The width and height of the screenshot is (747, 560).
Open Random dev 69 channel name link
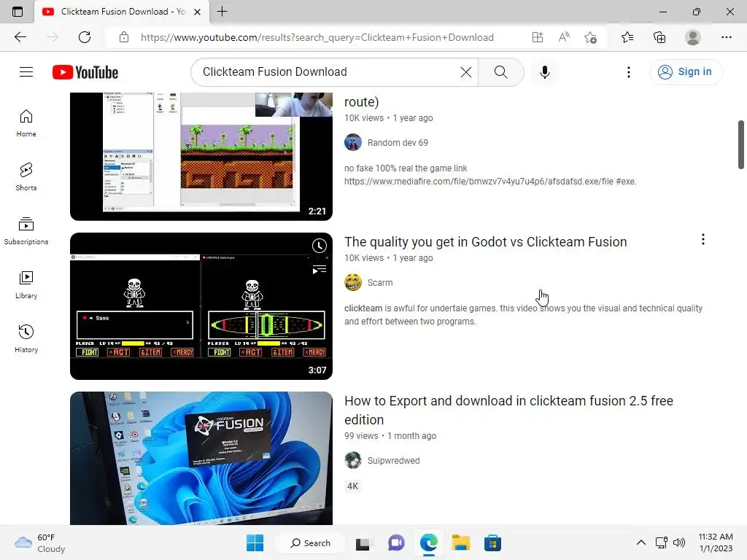point(398,143)
